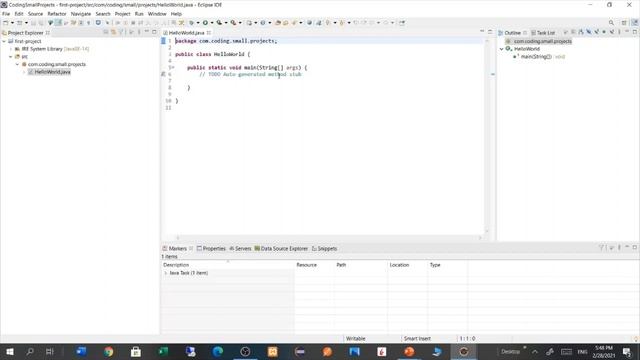Screen dimensions: 640x360
Task: Open the Search menu
Action: coord(103,14)
